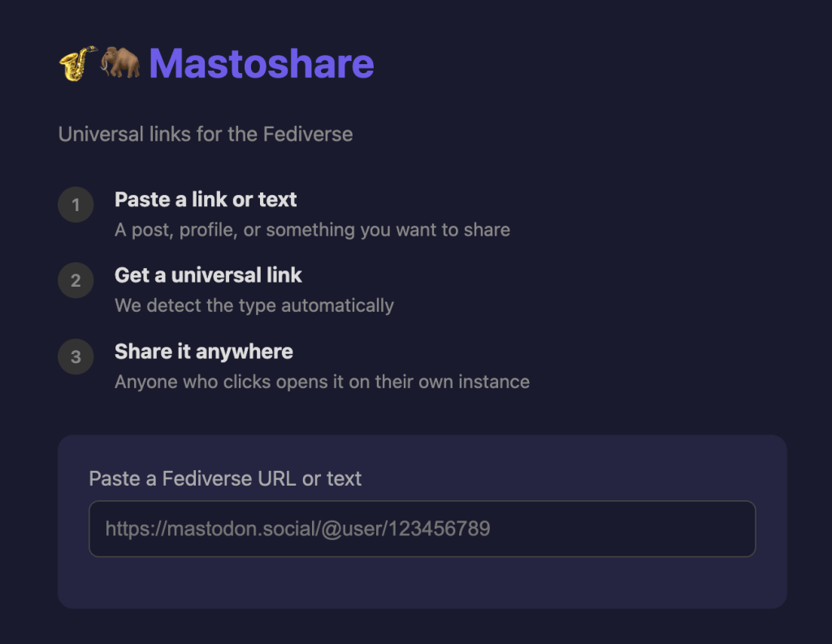
Task: Click the mastodon.social placeholder text
Action: coord(297,529)
